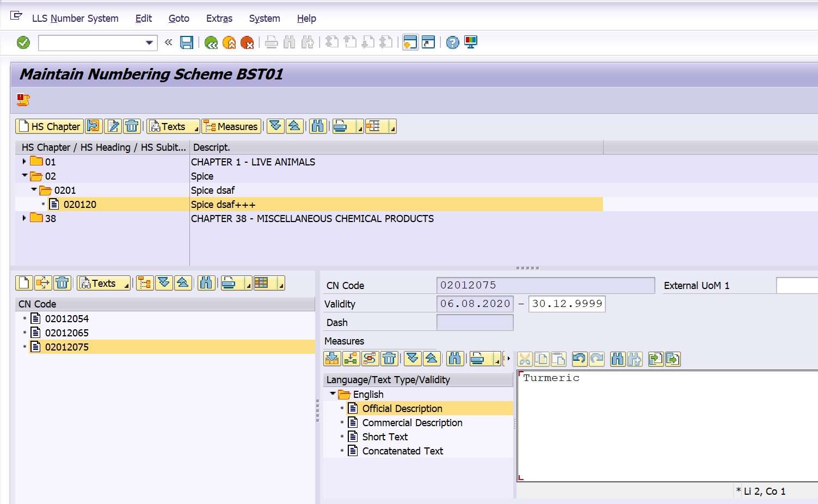Viewport: 818px width, 504px height.
Task: Click the blue Help question-mark icon
Action: (452, 42)
